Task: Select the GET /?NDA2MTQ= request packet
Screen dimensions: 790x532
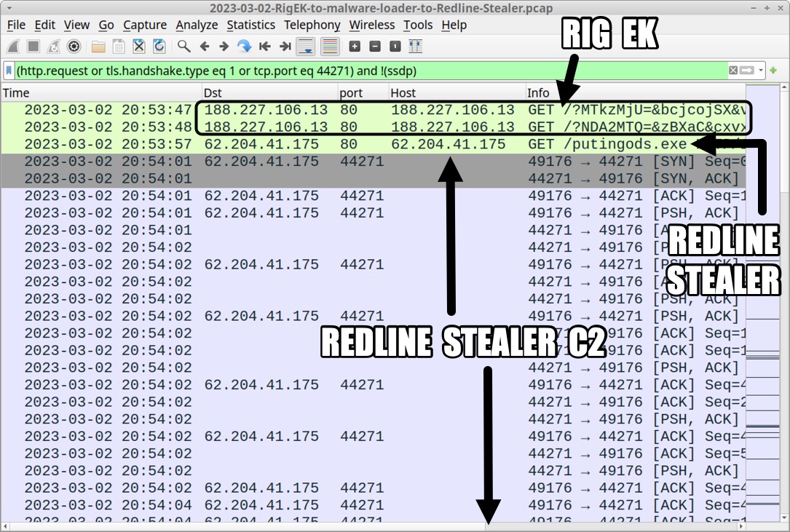Action: pyautogui.click(x=374, y=127)
